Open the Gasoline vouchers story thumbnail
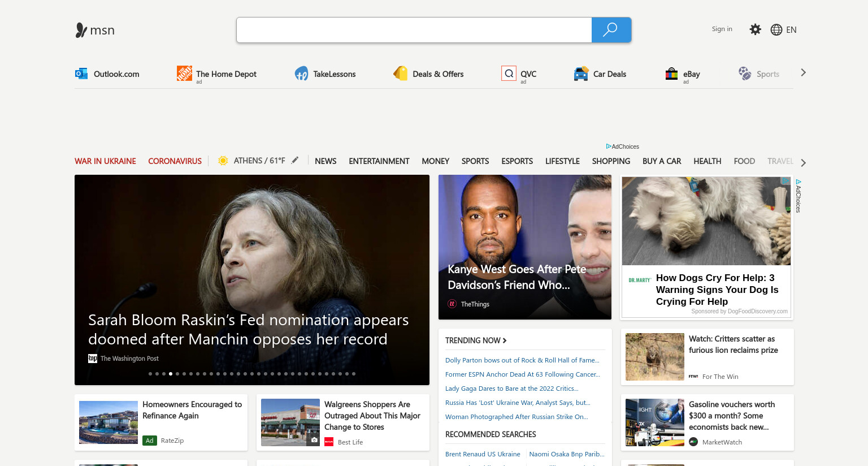This screenshot has height=466, width=868. click(655, 422)
